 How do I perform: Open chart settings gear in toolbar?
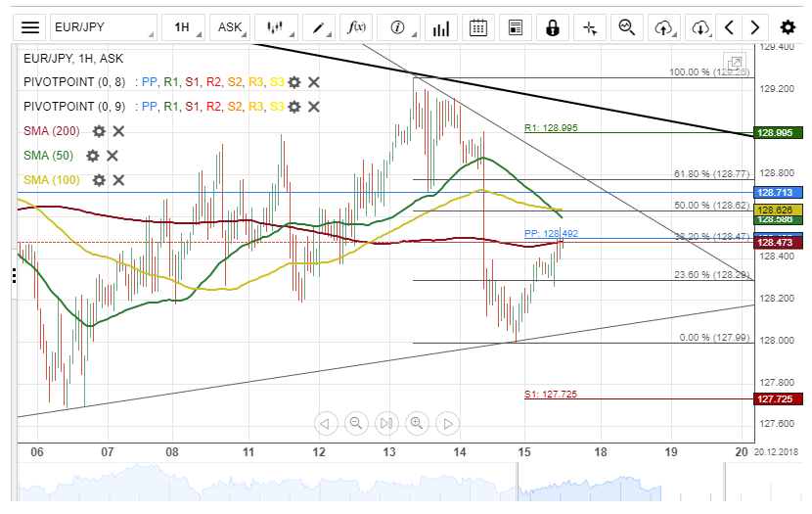coord(788,27)
